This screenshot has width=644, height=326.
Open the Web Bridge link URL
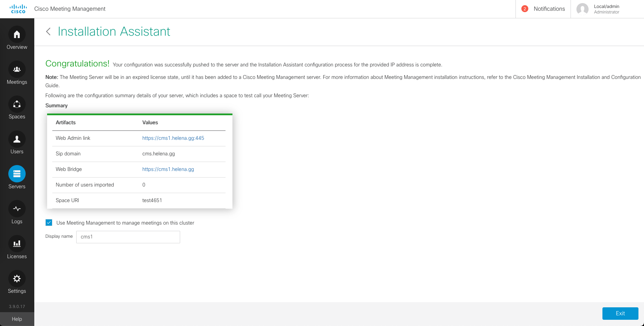[168, 169]
